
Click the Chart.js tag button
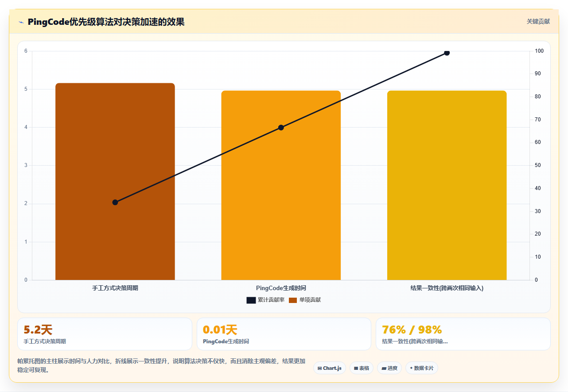(x=330, y=368)
